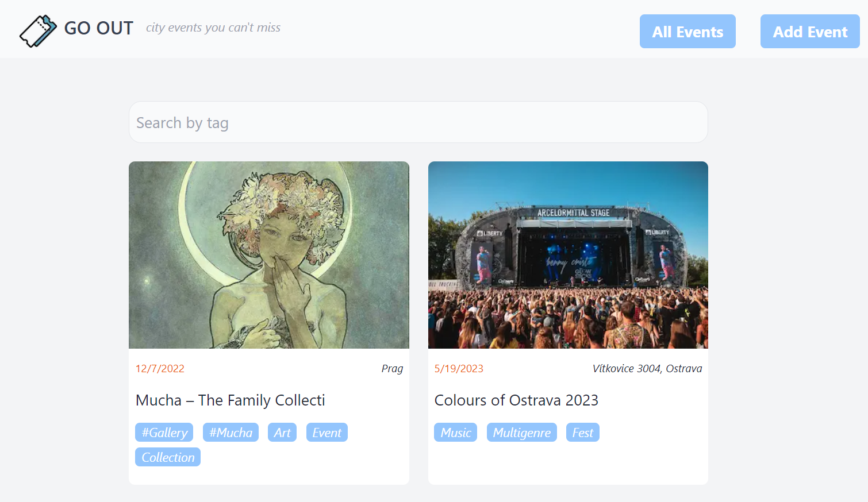Viewport: 868px width, 502px height.
Task: Open the Colours of Ostrava 2023 title
Action: [516, 400]
